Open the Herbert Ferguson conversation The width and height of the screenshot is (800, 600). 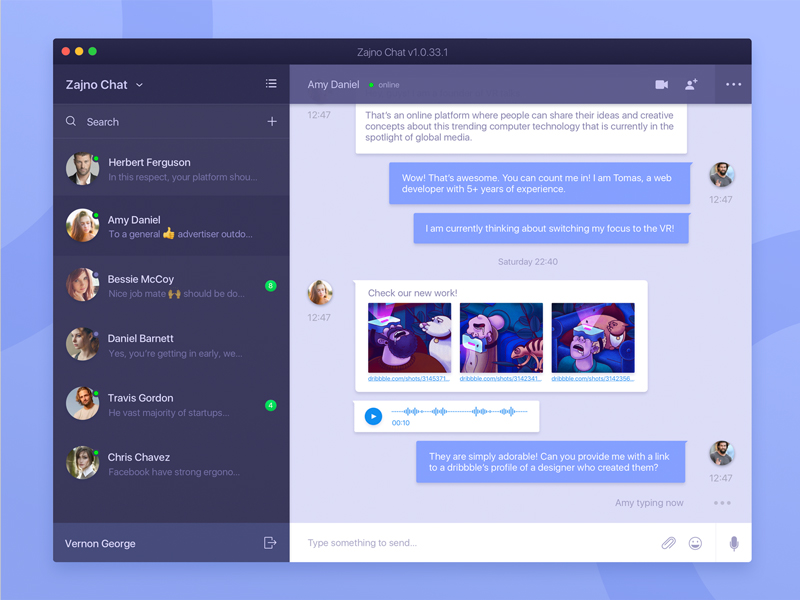pos(171,169)
